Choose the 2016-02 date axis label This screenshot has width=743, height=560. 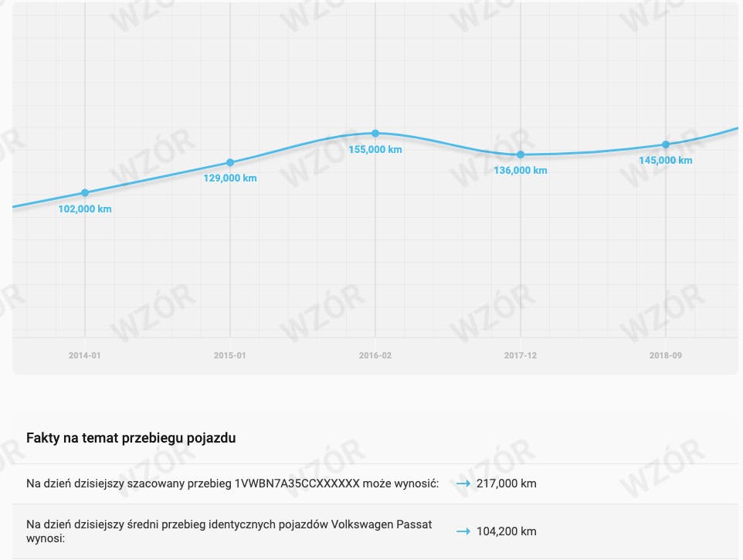375,356
